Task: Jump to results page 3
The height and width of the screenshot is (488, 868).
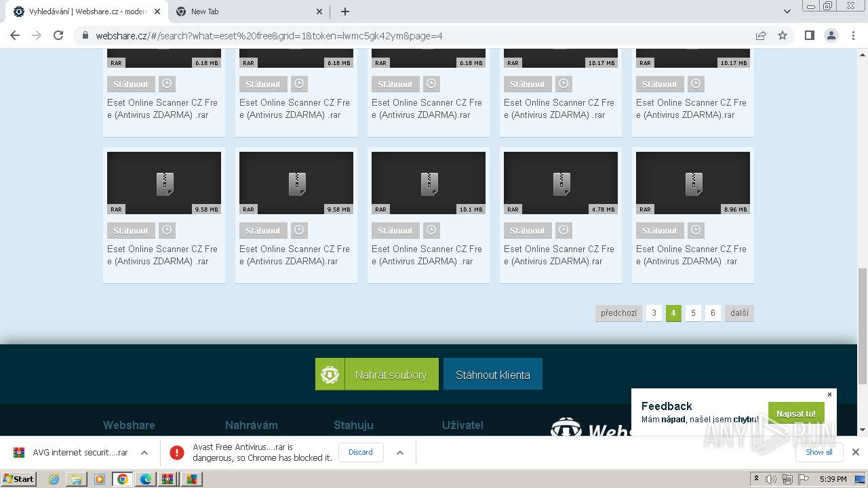Action: pos(654,313)
